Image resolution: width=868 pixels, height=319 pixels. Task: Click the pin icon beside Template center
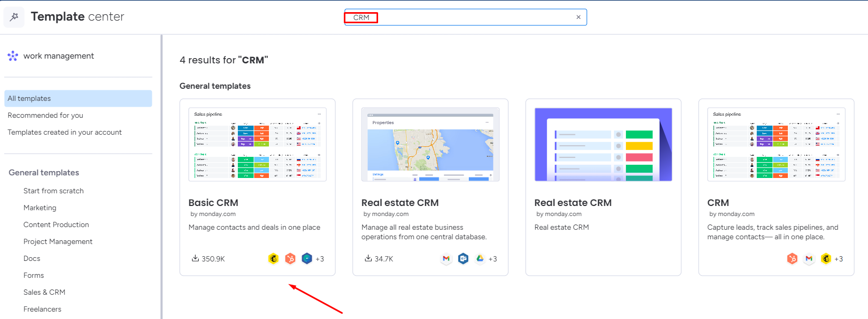[x=14, y=17]
